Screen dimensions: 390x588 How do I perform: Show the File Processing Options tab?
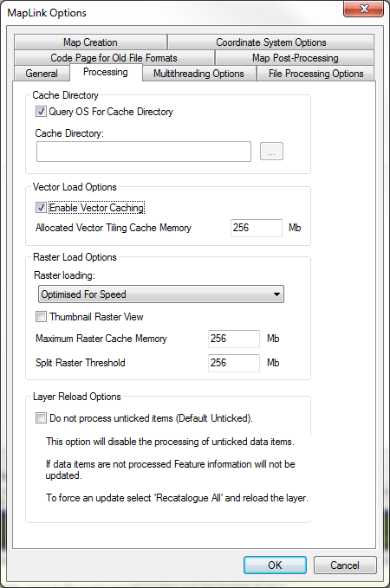315,74
